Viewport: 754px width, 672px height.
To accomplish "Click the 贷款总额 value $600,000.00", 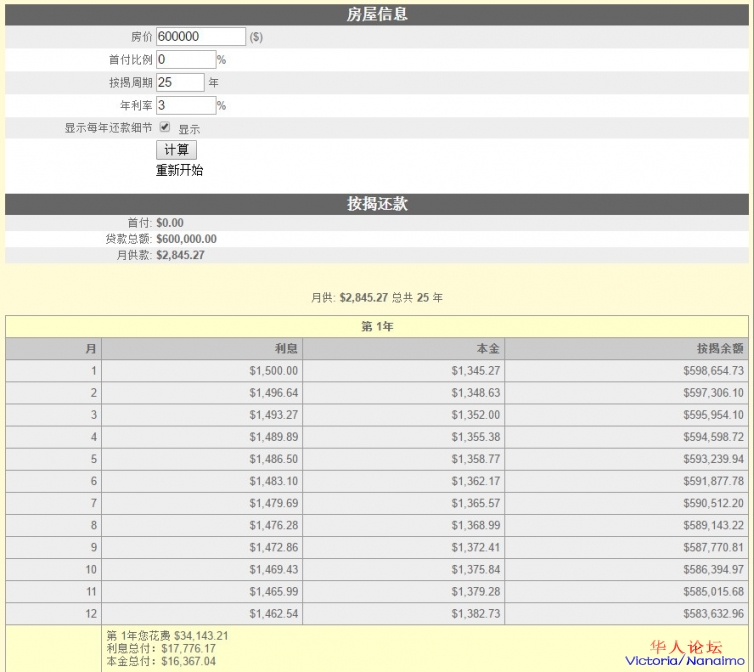I will (187, 239).
